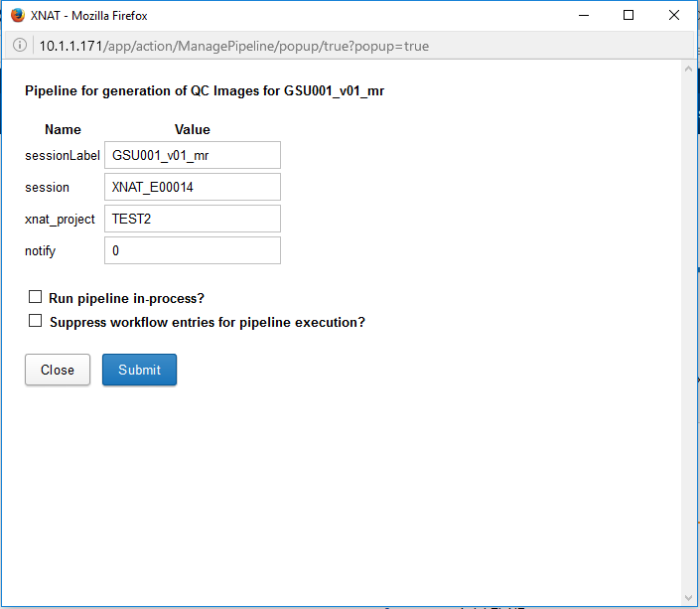Maximize the XNAT popup window
Image resolution: width=700 pixels, height=609 pixels.
point(629,16)
